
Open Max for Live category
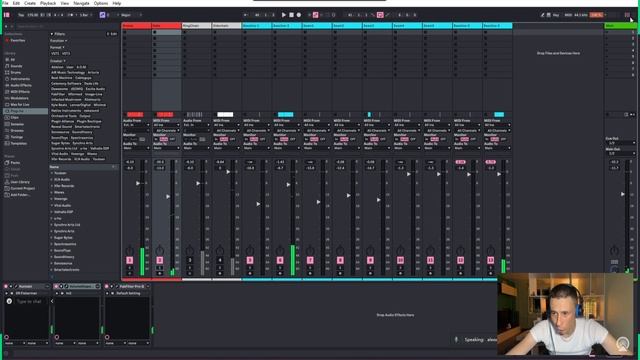click(x=20, y=105)
